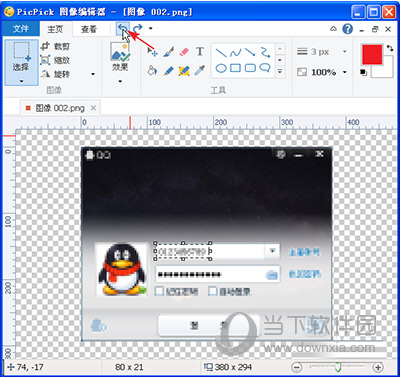Open the dropdown arrow next to 旋转

click(x=93, y=74)
